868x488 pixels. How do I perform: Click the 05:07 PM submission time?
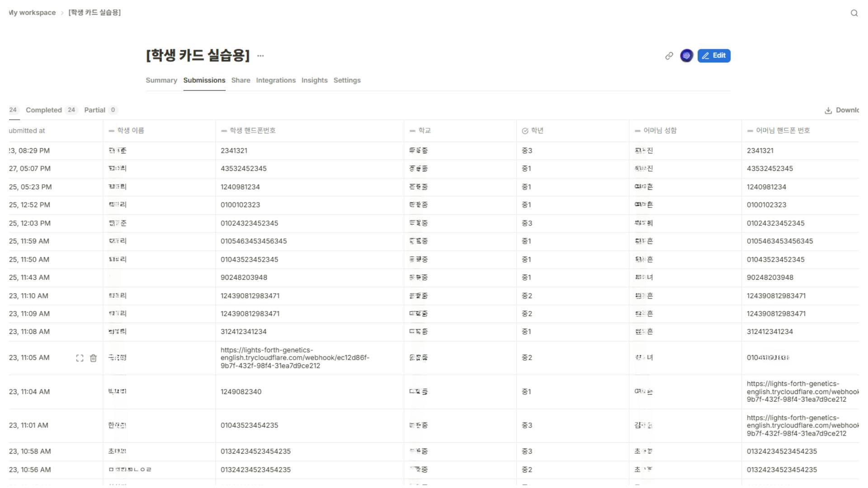(x=30, y=169)
